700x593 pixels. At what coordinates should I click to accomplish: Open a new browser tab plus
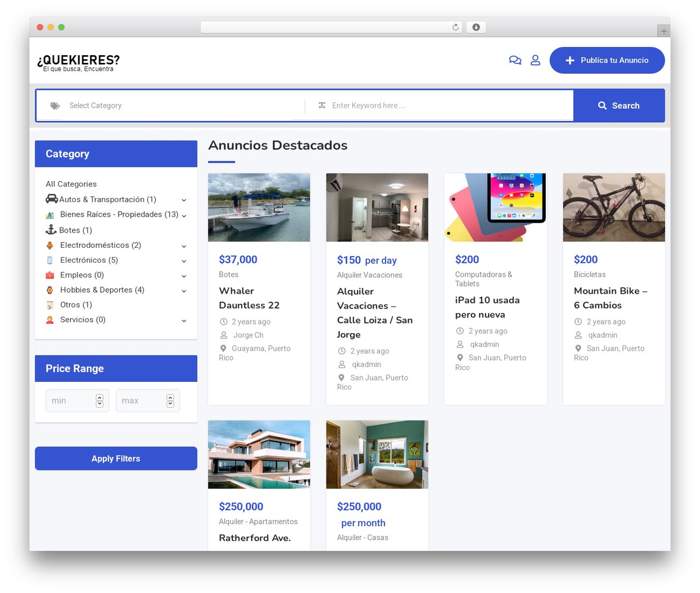pyautogui.click(x=663, y=31)
